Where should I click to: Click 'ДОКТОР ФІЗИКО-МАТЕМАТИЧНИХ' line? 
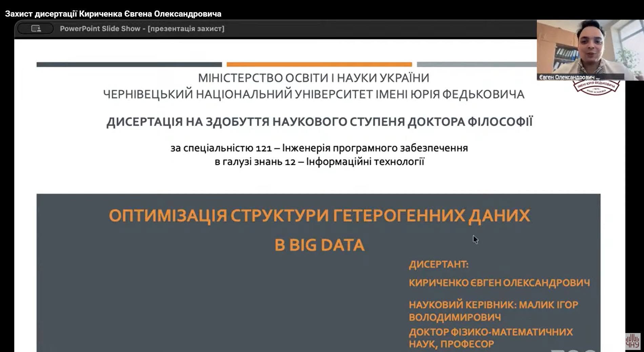[491, 332]
